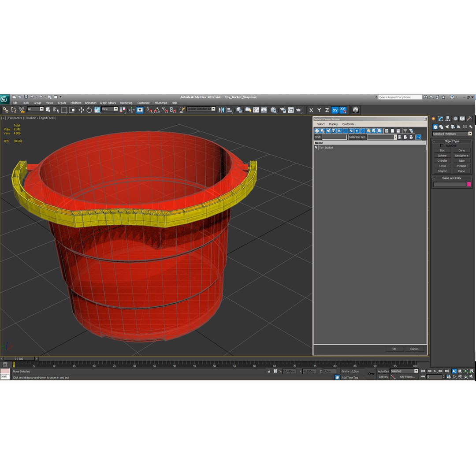Open the Utilities hammer tab
The image size is (476, 476).
click(x=469, y=119)
